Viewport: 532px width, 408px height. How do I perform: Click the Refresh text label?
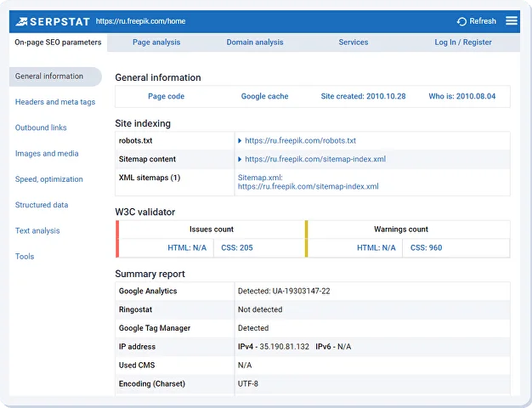click(483, 21)
